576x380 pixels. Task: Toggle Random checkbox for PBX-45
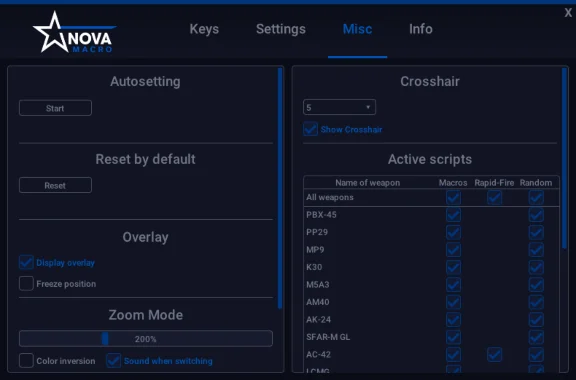pyautogui.click(x=536, y=215)
